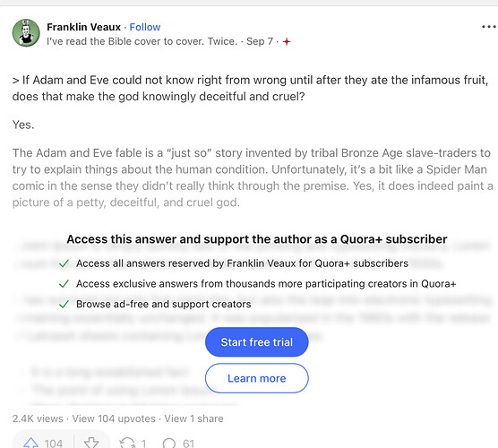This screenshot has width=498, height=448.
Task: Open the comments bubble icon
Action: coord(169,443)
